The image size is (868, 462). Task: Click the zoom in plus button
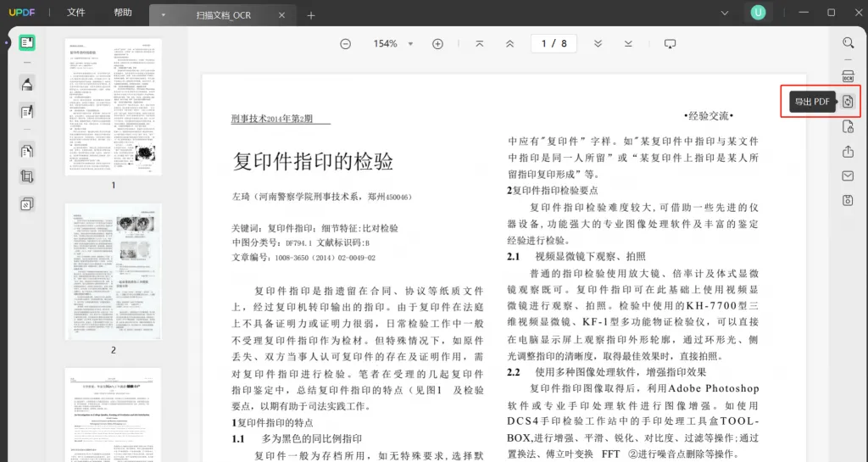pos(437,44)
